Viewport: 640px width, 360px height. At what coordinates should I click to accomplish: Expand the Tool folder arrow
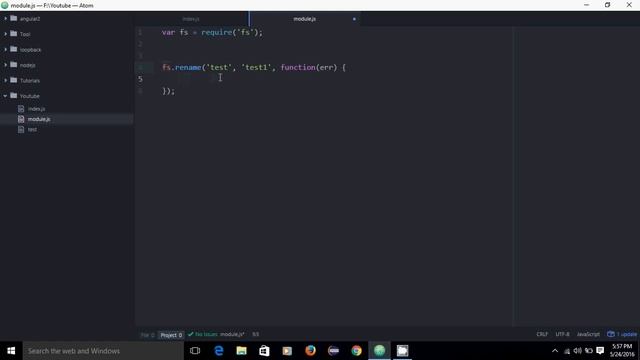pyautogui.click(x=5, y=34)
